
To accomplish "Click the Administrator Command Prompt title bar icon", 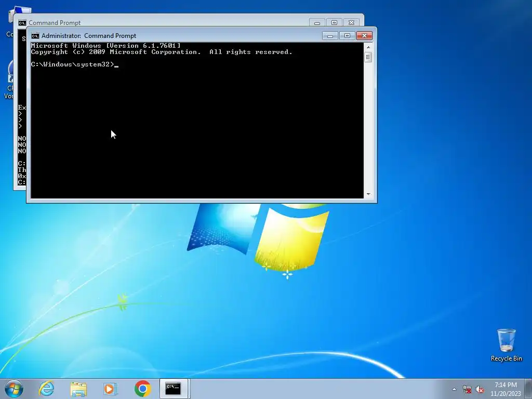I will (35, 36).
